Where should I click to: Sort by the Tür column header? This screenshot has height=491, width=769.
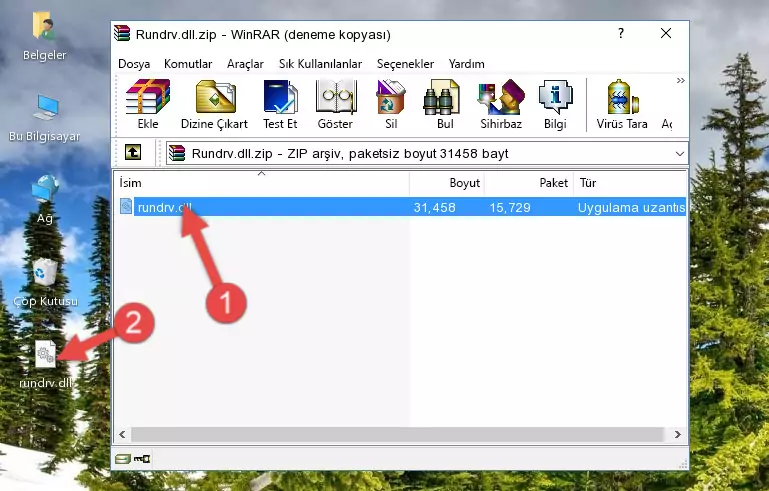tap(630, 183)
